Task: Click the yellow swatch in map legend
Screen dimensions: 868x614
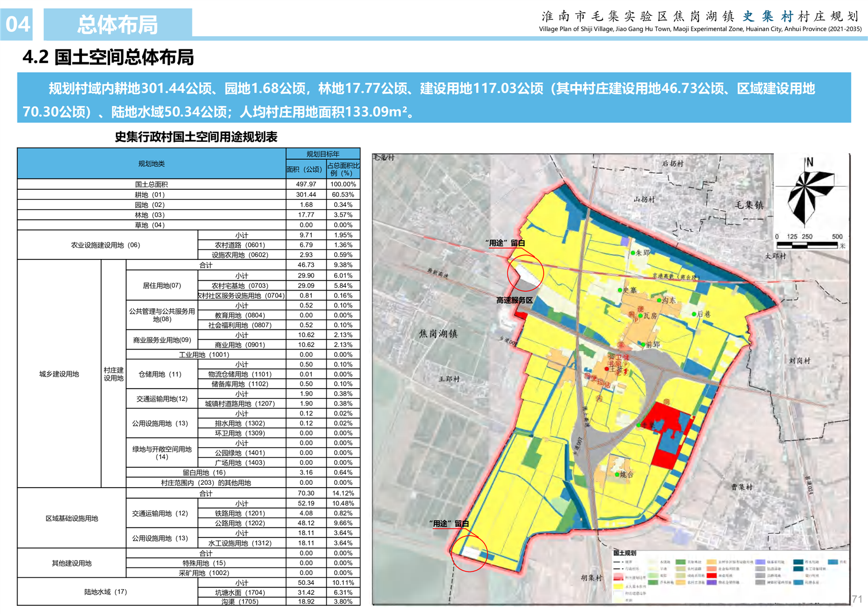Action: (619, 586)
